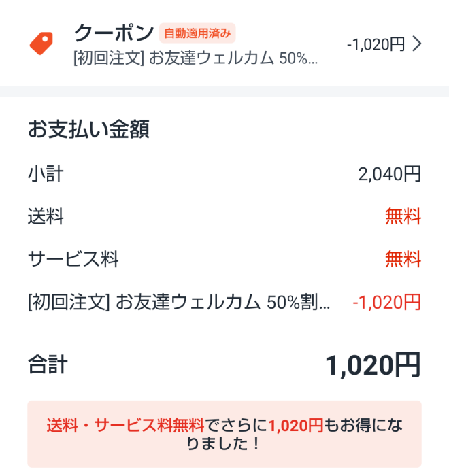Tap subtotal value 2,040円

coord(389,174)
